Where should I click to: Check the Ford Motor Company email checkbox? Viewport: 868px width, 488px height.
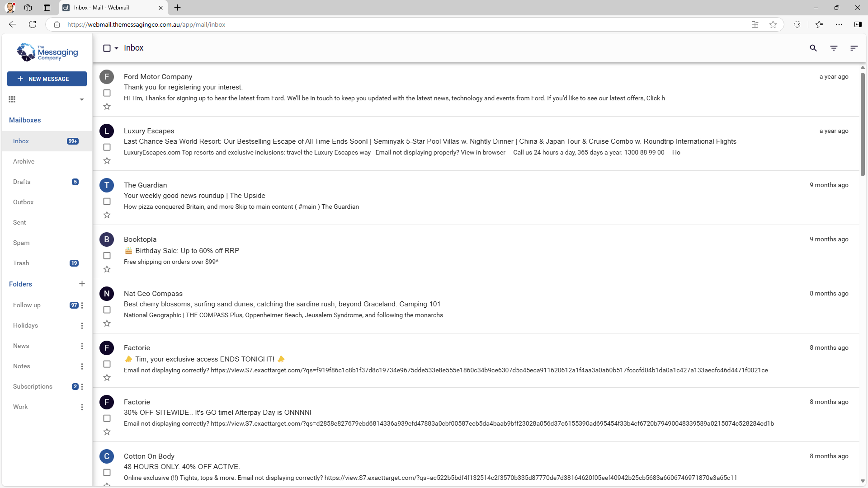pyautogui.click(x=107, y=93)
